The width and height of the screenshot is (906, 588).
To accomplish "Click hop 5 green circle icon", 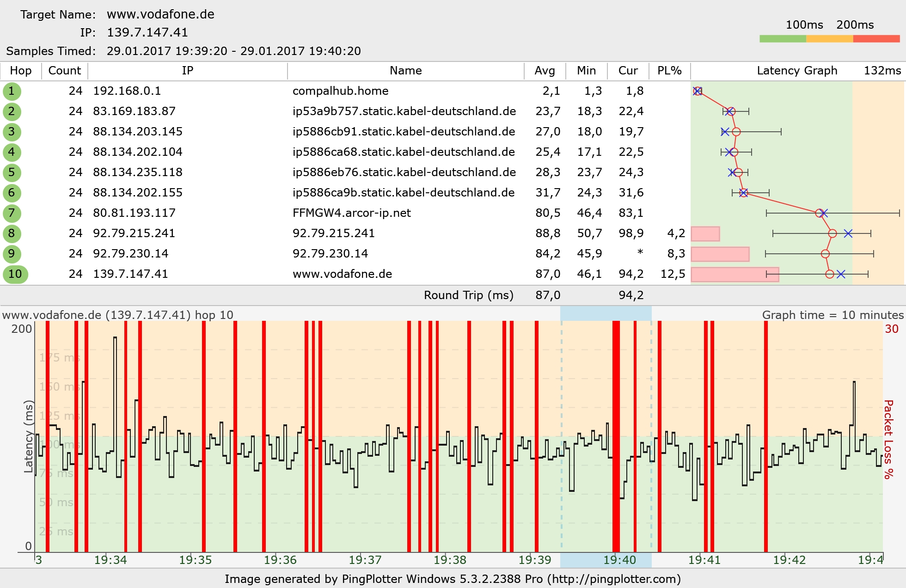I will pos(12,172).
